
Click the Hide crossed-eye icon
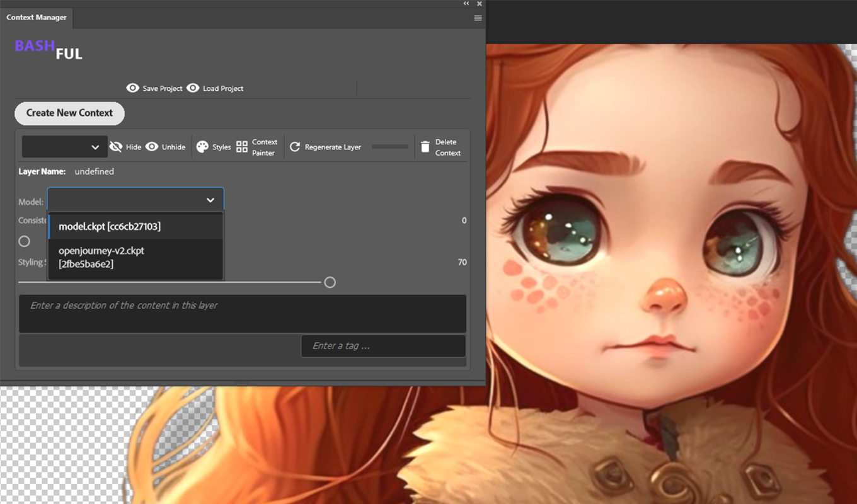point(115,147)
